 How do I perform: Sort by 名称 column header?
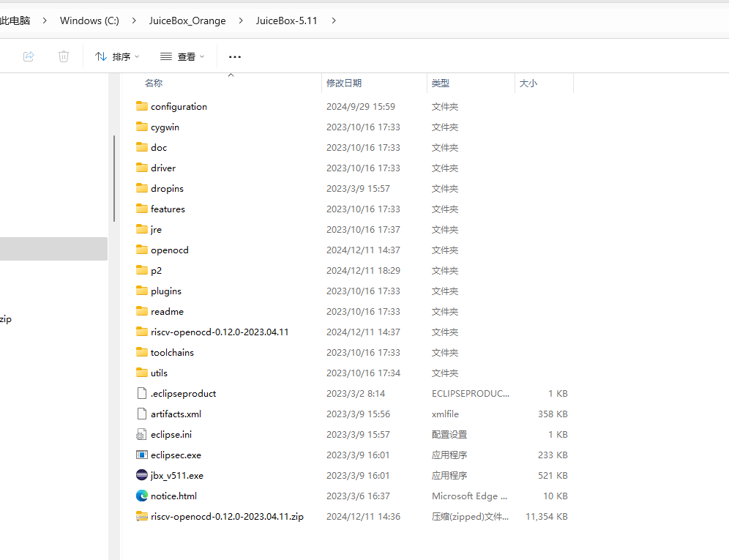point(154,83)
